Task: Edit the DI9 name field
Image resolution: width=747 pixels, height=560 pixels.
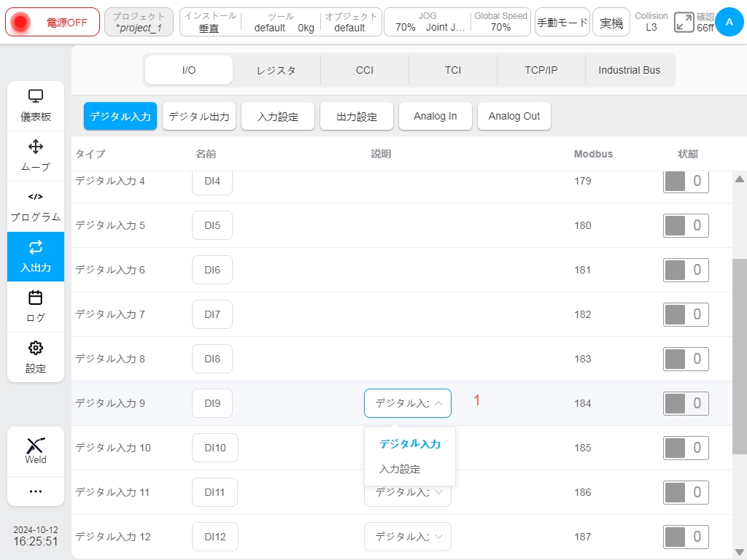Action: 212,403
